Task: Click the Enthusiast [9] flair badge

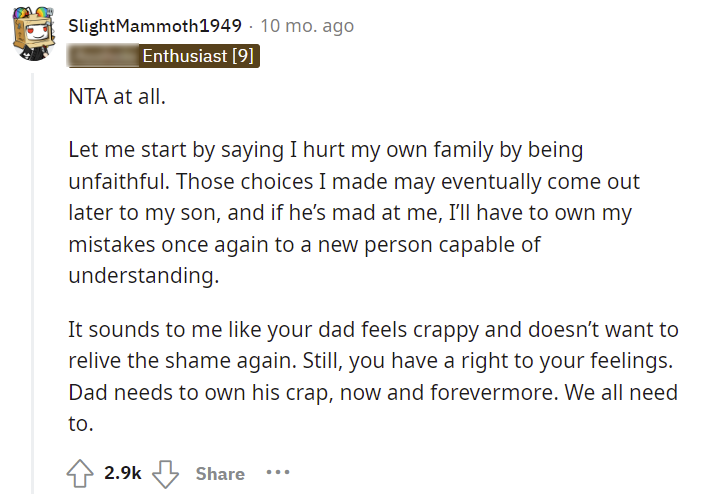Action: (x=198, y=56)
